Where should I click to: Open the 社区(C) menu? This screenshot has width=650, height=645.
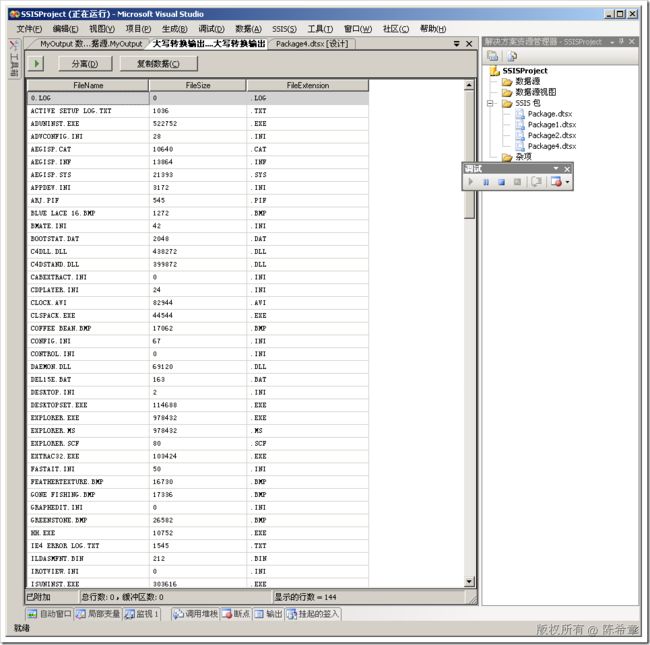(x=395, y=29)
